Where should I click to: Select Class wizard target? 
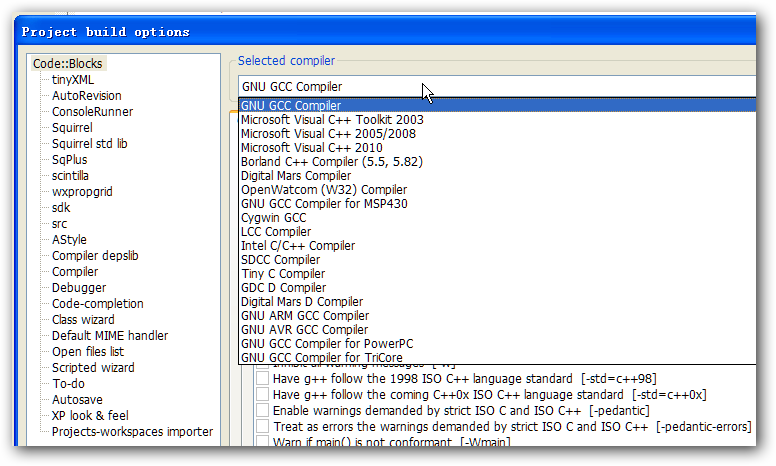click(x=83, y=320)
